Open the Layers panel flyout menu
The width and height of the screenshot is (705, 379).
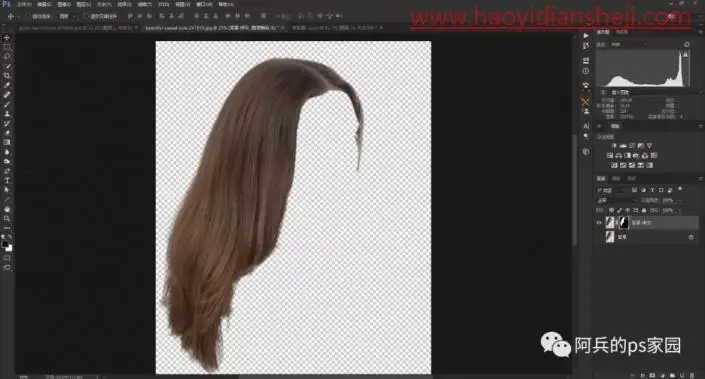700,178
